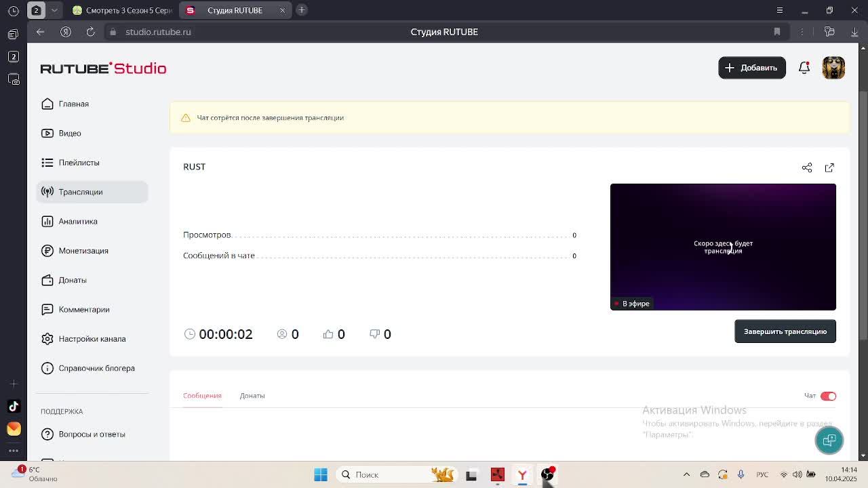Viewport: 868px width, 488px height.
Task: Open the browser hamburger menu
Action: pos(780,10)
